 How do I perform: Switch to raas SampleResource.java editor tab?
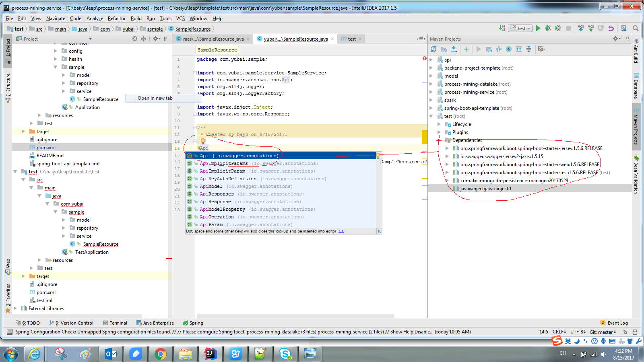[x=213, y=39]
